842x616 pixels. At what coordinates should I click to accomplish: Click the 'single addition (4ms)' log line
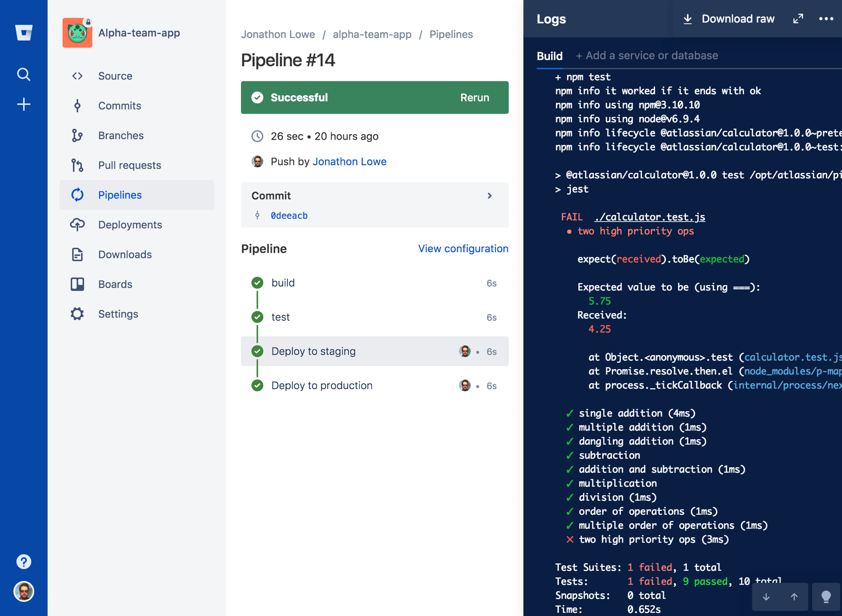[x=631, y=413]
